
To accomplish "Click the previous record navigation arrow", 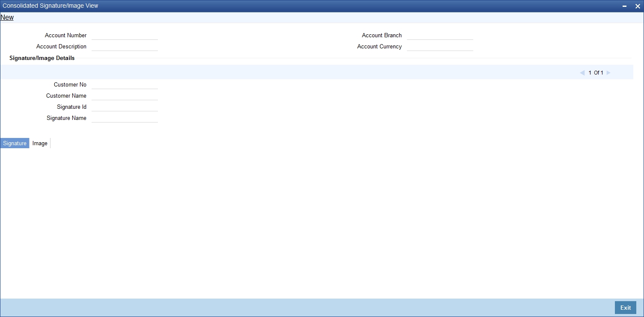I will (x=582, y=72).
